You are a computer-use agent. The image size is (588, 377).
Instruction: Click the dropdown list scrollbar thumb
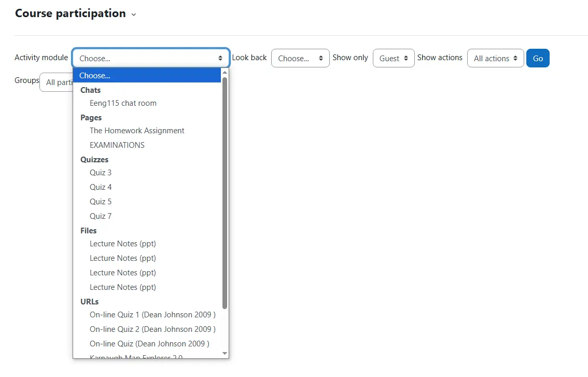click(x=225, y=193)
